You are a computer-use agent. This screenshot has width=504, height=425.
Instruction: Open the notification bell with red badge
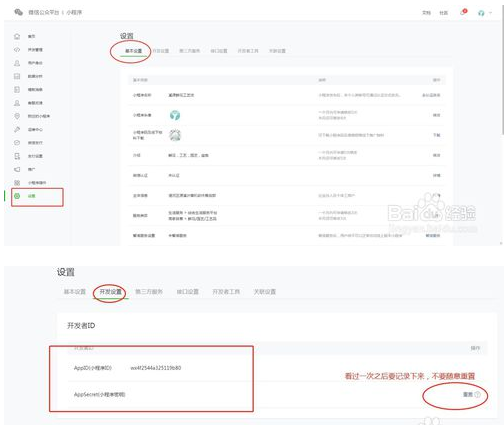(x=463, y=12)
